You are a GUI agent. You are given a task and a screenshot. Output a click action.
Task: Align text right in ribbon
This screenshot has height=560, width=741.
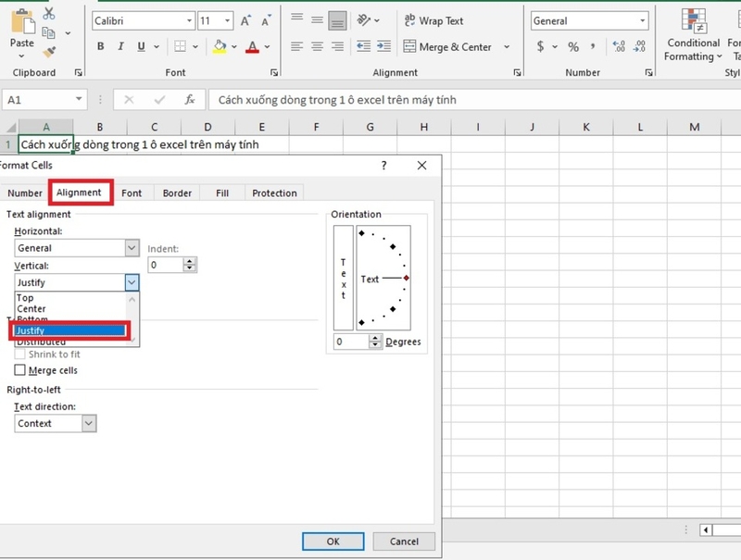pyautogui.click(x=337, y=46)
